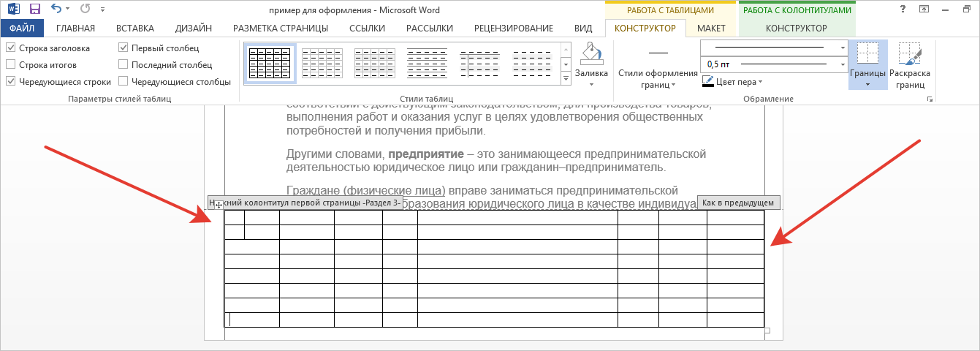This screenshot has height=351, width=980.
Task: Open the Цвет пера pen color picker
Action: tap(732, 82)
